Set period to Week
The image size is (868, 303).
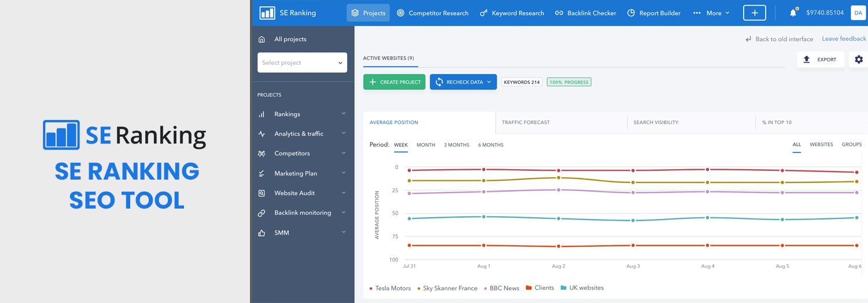tap(401, 145)
